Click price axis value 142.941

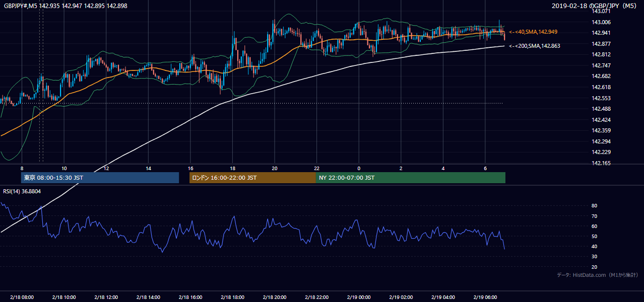tap(601, 33)
